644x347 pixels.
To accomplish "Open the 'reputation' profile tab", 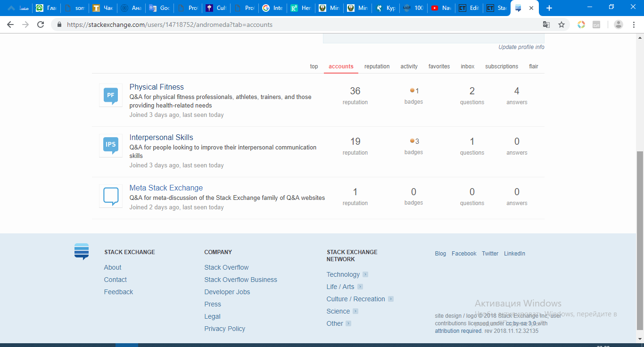I will coord(377,66).
